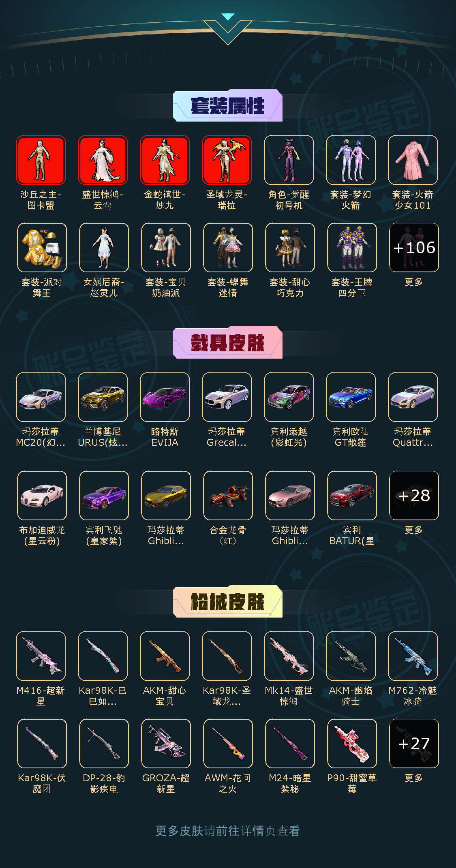Select the 套装-火箭少女101 pink outfit

413,160
